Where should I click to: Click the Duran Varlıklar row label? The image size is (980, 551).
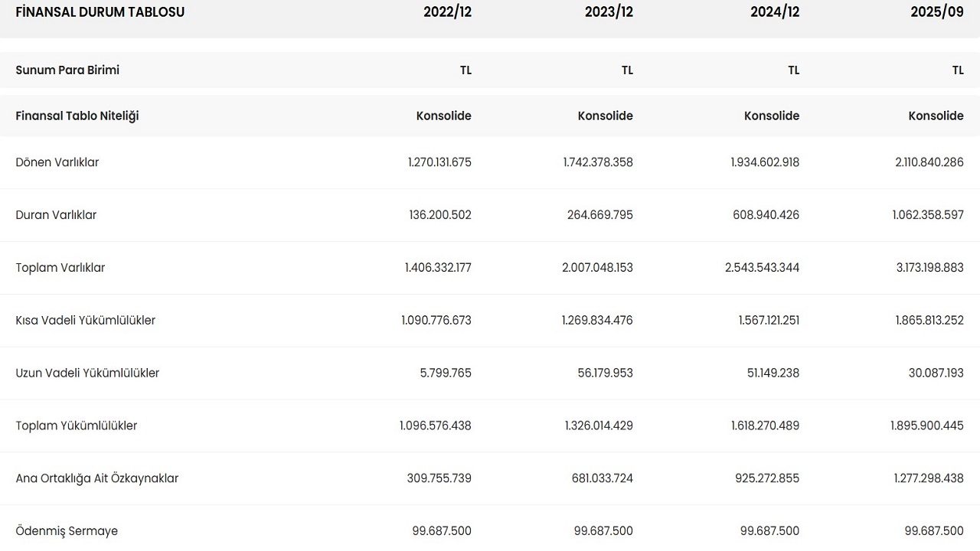click(56, 215)
